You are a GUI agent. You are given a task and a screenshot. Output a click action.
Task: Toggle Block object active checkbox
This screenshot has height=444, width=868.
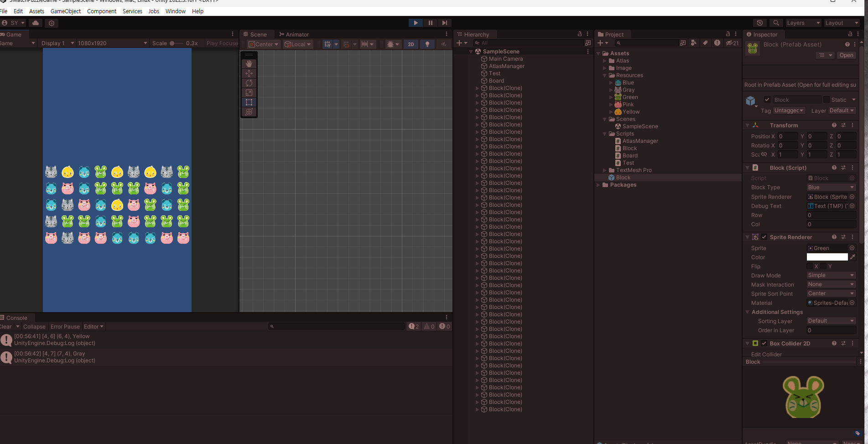767,99
